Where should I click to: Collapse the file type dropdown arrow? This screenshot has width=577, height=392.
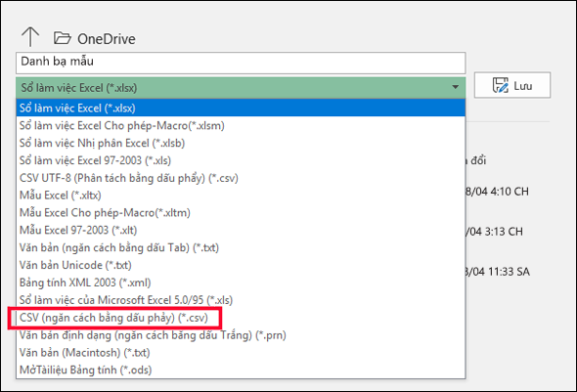(x=455, y=87)
